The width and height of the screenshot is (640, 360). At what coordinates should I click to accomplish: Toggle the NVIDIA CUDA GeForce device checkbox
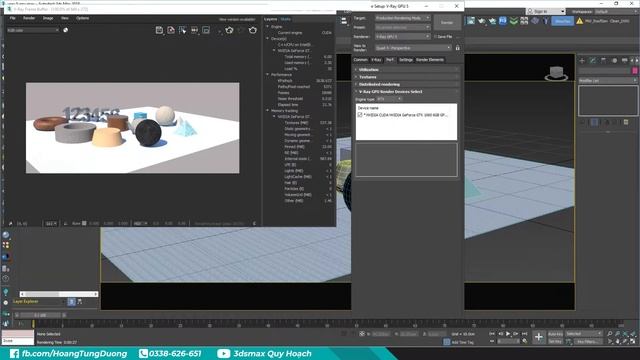click(x=360, y=115)
